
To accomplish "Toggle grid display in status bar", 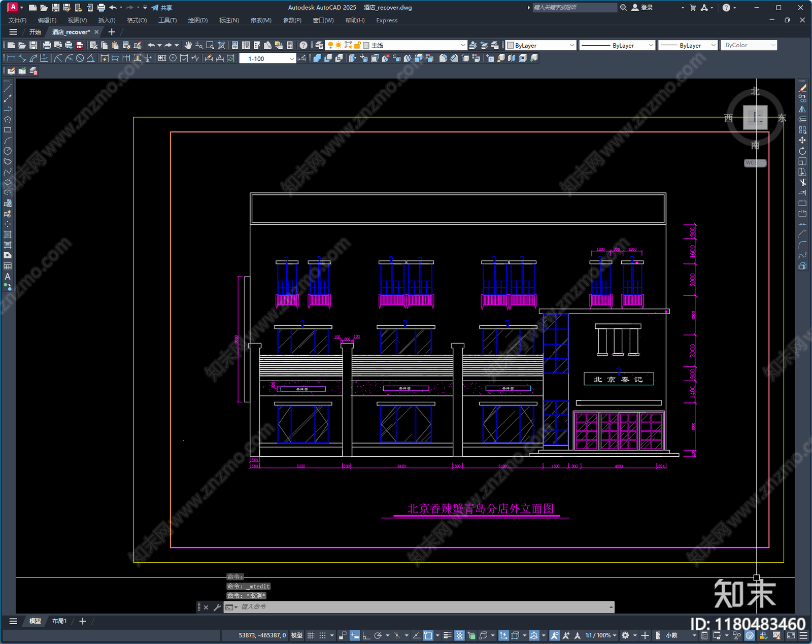I will [311, 635].
